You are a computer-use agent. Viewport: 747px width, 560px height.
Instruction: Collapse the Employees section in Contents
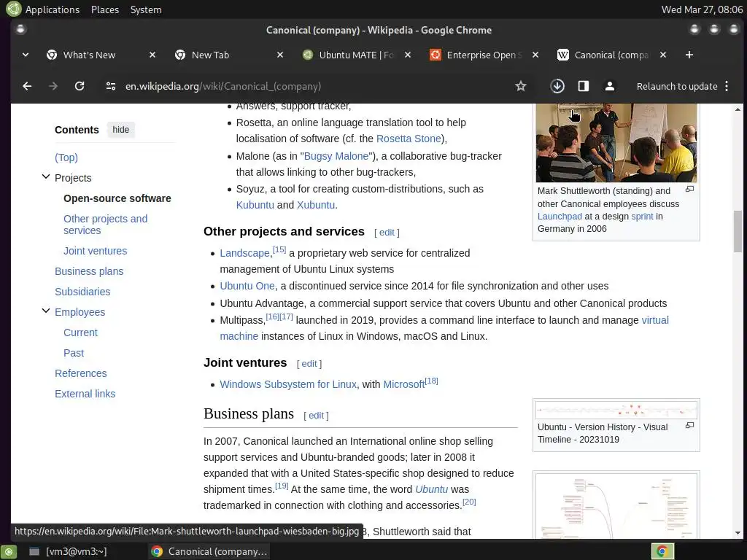[x=46, y=311]
